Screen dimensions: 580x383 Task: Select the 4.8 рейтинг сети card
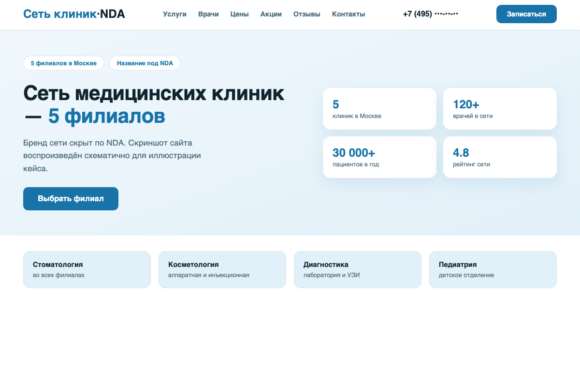[x=500, y=157]
